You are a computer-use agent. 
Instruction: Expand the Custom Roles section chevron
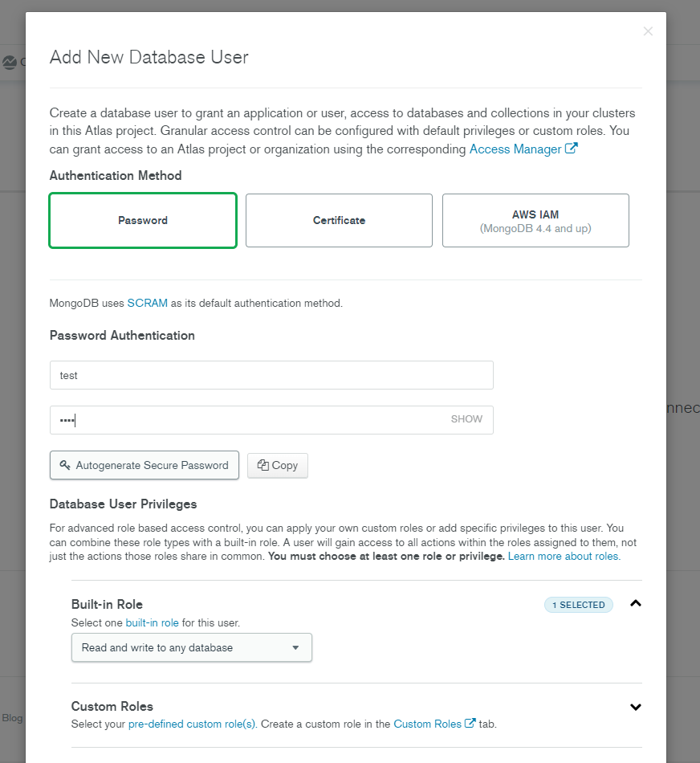(635, 707)
